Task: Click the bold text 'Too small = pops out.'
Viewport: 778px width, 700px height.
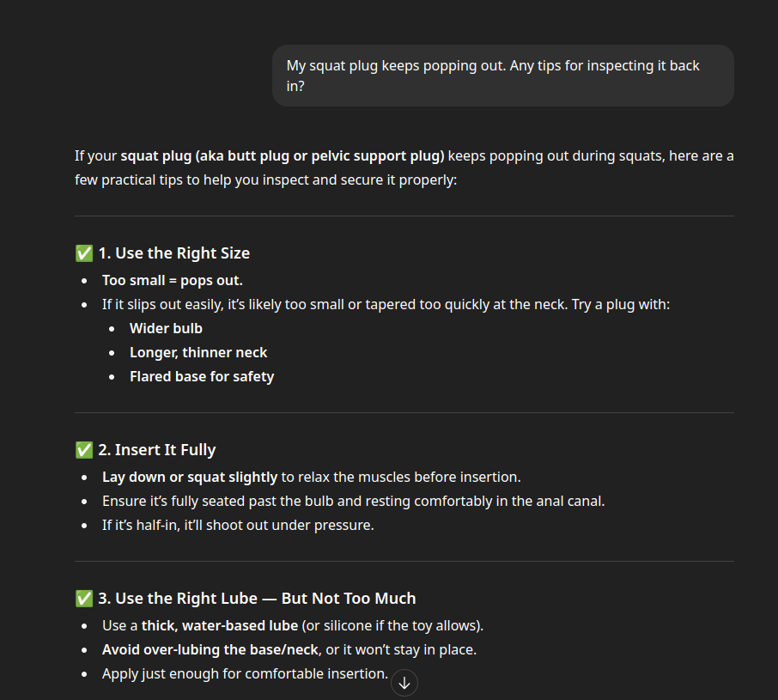Action: pyautogui.click(x=172, y=280)
